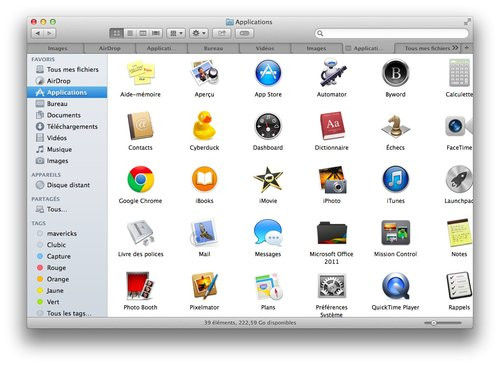Click the search input field

point(391,33)
